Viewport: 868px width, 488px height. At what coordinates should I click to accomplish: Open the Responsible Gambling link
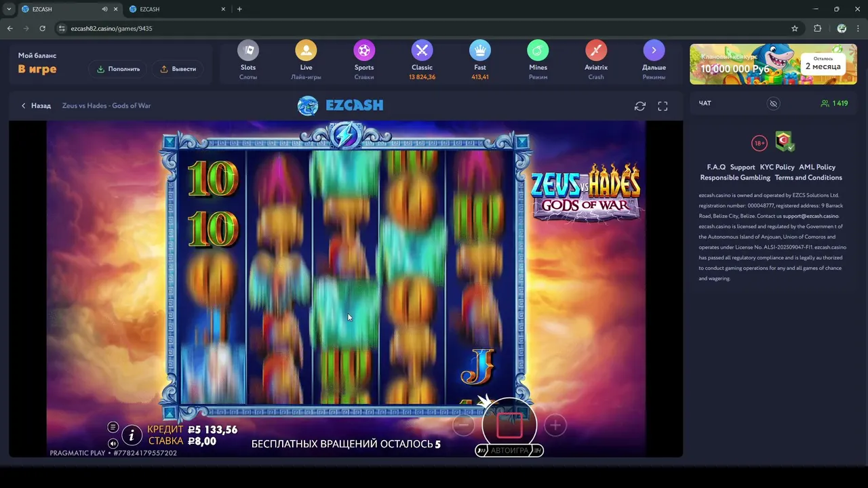click(735, 178)
